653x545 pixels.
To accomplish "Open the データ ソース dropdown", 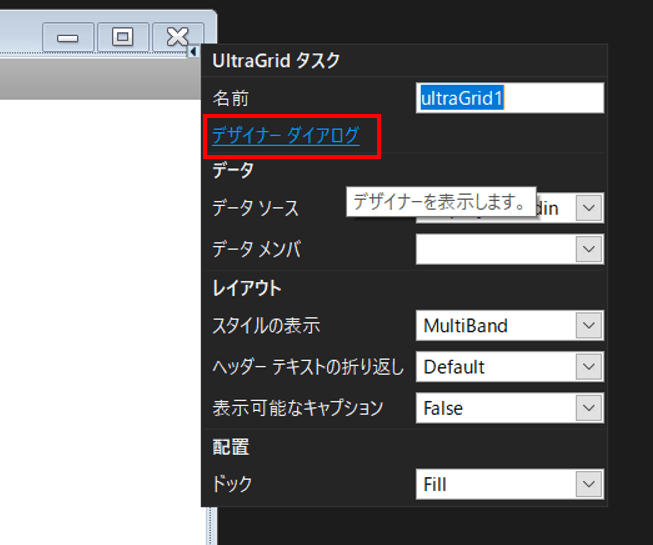I will [588, 207].
